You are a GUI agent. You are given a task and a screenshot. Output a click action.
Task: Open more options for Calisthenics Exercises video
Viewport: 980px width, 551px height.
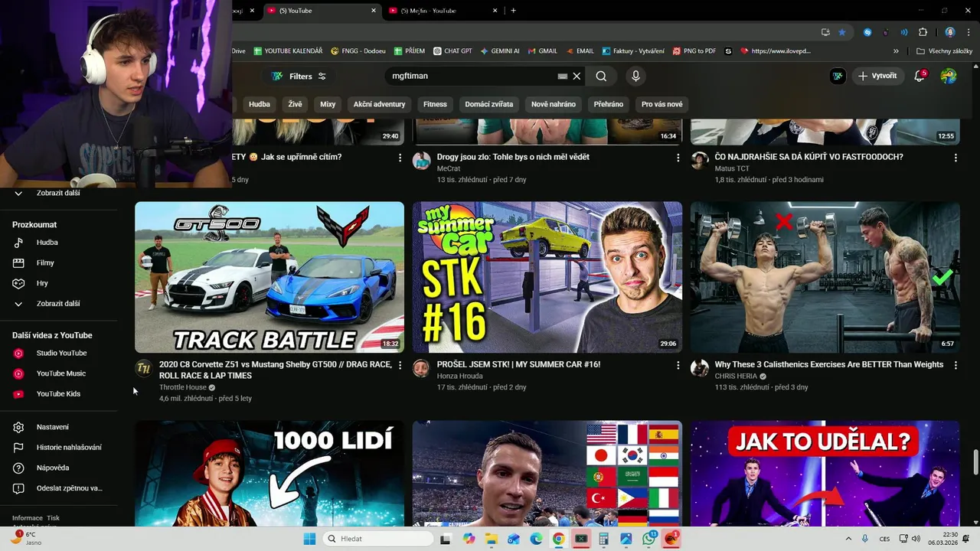tap(955, 365)
